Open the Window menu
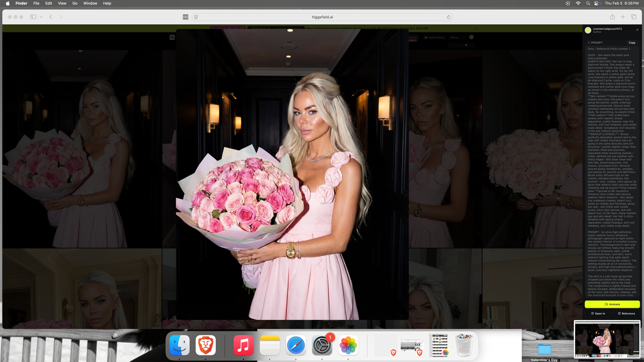The width and height of the screenshot is (644, 362). pos(90,3)
